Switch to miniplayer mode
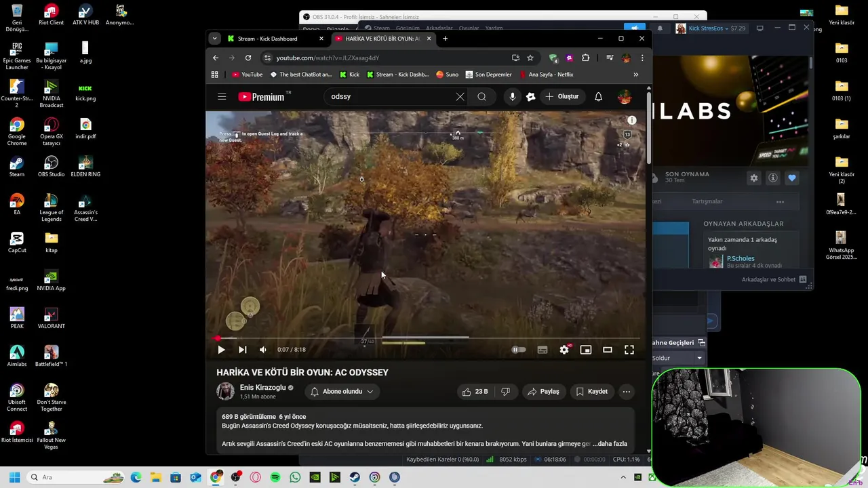This screenshot has width=868, height=488. click(586, 350)
